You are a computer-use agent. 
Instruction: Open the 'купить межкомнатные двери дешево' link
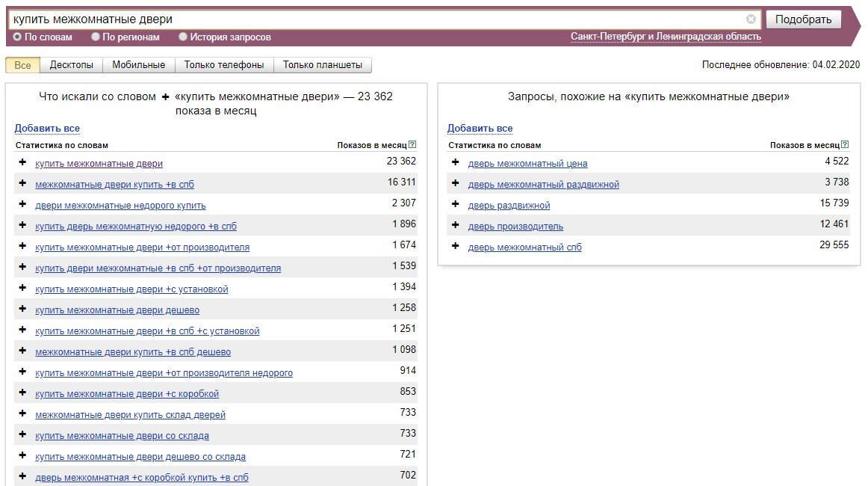point(117,310)
